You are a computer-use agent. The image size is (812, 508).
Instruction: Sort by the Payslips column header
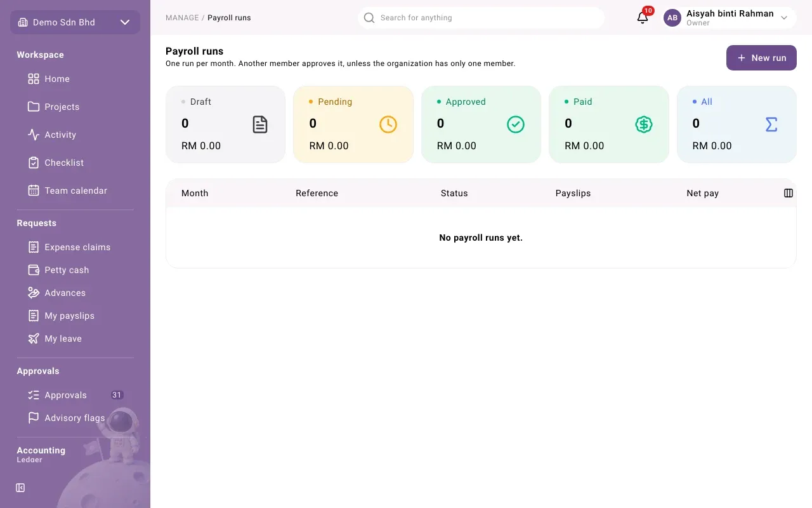(x=573, y=193)
